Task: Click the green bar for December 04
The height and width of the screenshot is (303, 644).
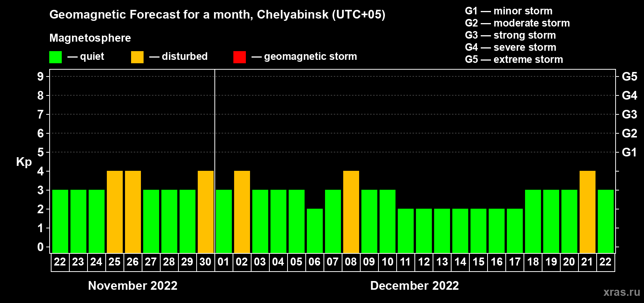Action: point(278,222)
